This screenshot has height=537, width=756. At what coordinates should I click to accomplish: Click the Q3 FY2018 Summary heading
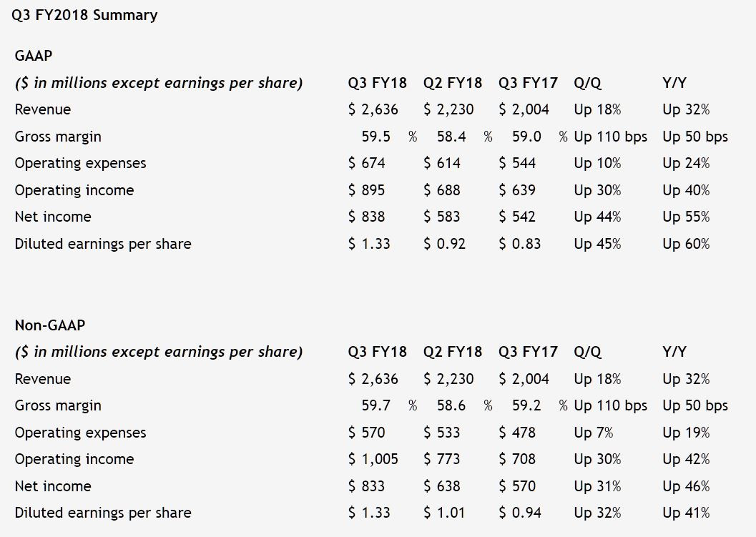click(x=84, y=14)
